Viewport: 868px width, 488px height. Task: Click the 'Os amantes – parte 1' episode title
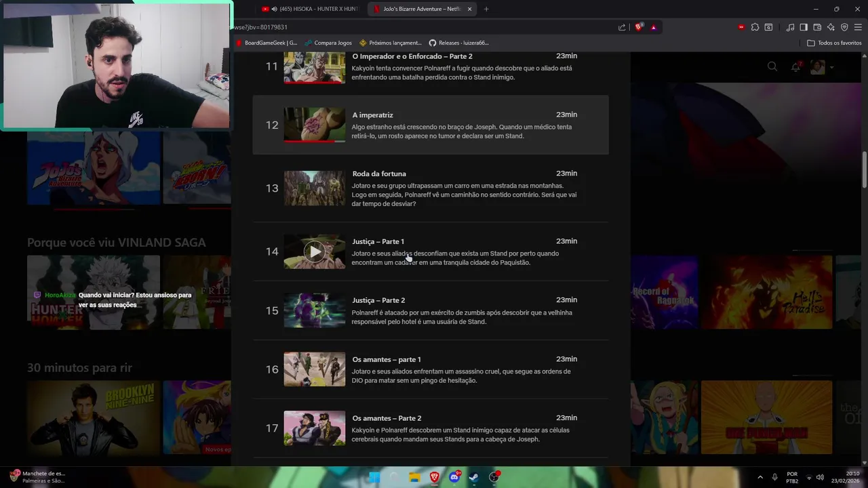387,359
